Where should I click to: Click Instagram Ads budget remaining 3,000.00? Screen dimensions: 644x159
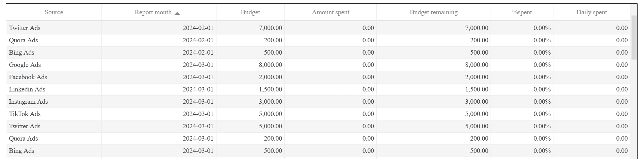(477, 102)
